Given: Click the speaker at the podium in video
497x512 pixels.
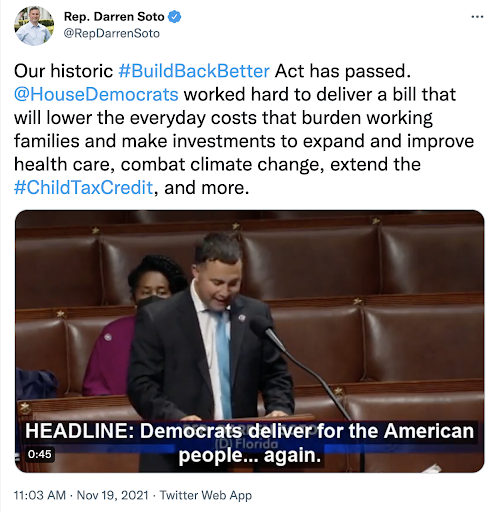Looking at the screenshot, I should tap(210, 333).
